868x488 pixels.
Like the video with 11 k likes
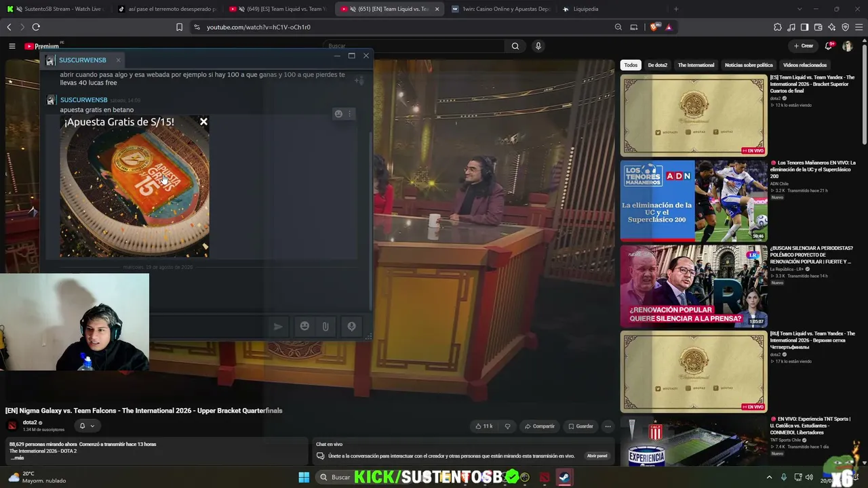(484, 426)
